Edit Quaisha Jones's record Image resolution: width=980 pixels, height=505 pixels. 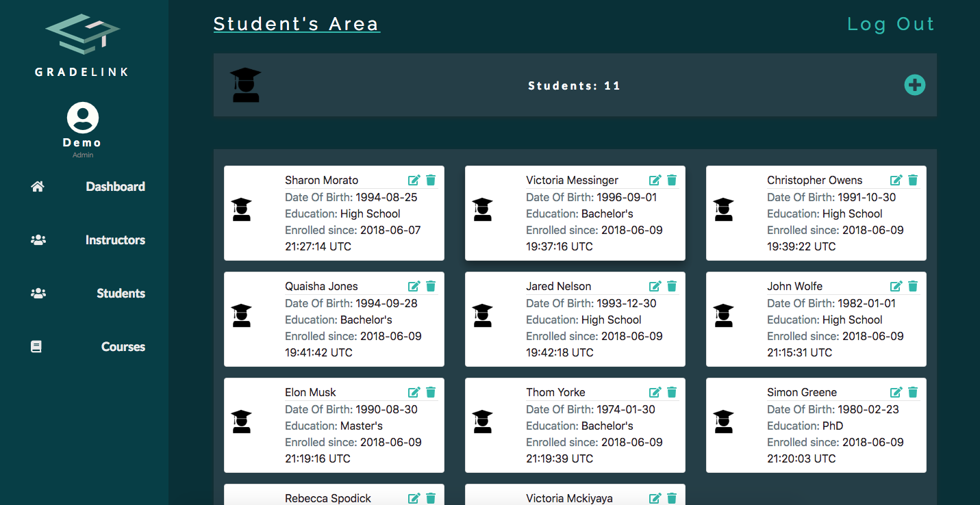click(414, 286)
